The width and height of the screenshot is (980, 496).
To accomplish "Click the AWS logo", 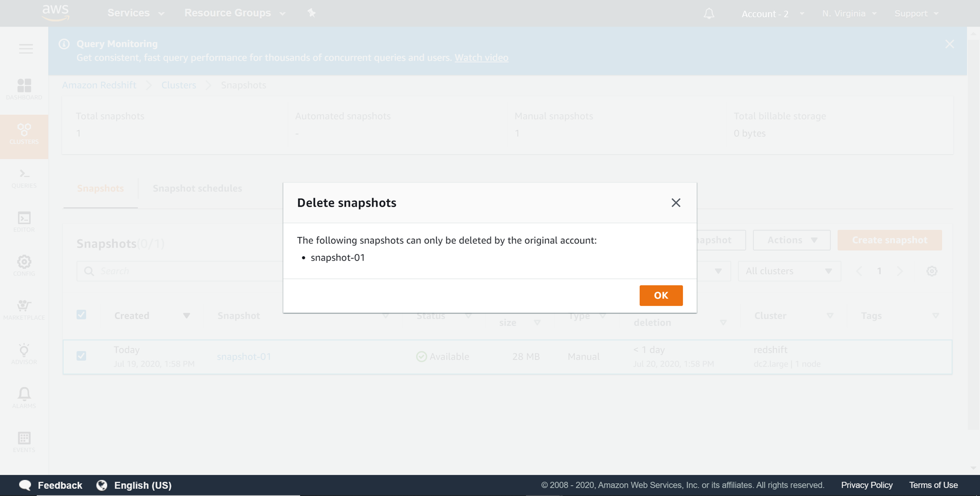I will [55, 13].
